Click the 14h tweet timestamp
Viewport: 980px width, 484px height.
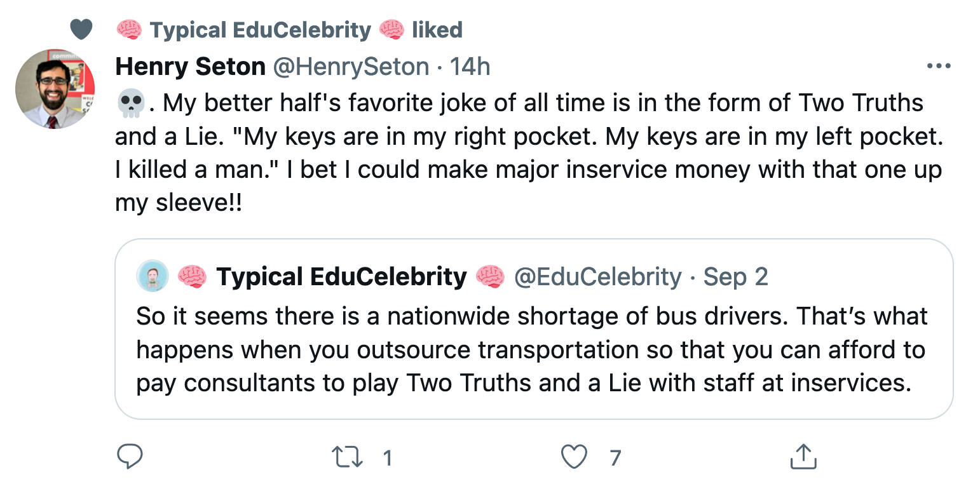[470, 66]
